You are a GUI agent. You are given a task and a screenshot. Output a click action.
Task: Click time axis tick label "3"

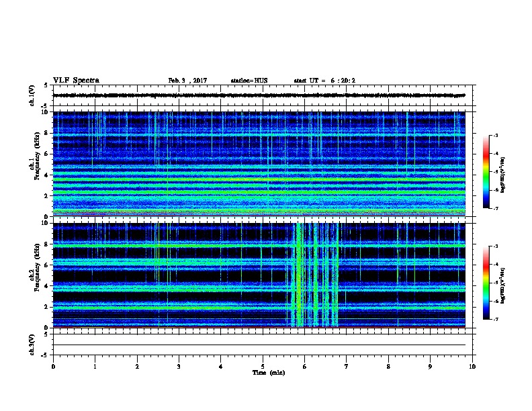coord(179,366)
